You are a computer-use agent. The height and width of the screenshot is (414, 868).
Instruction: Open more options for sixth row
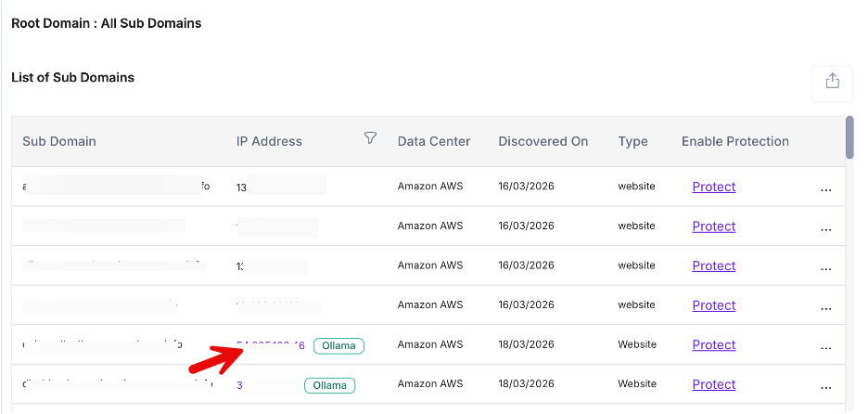(x=825, y=387)
